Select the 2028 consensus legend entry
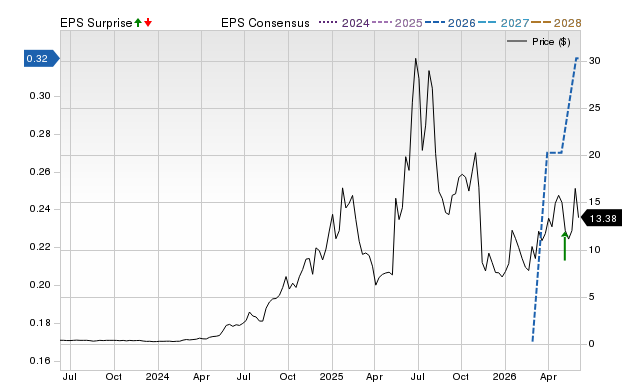 (x=556, y=23)
